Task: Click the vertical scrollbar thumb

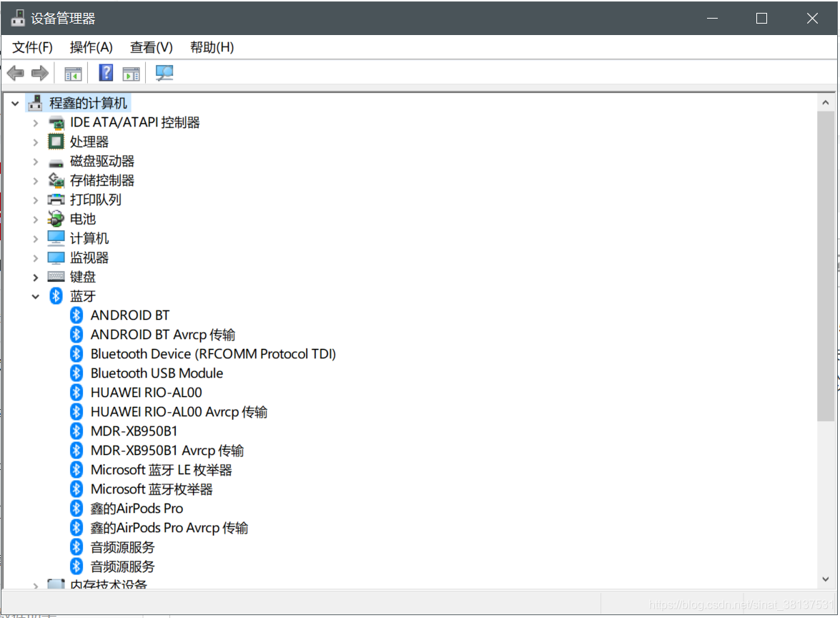Action: [x=826, y=266]
